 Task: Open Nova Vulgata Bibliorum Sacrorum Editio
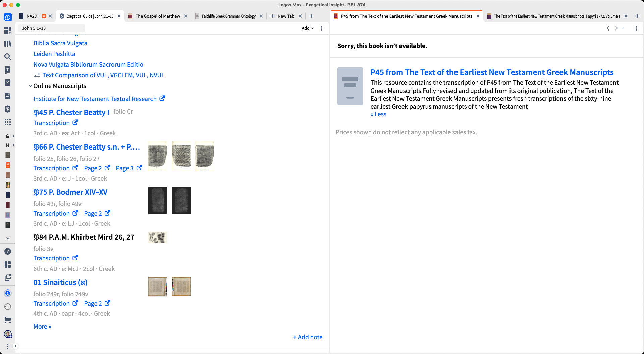[88, 65]
